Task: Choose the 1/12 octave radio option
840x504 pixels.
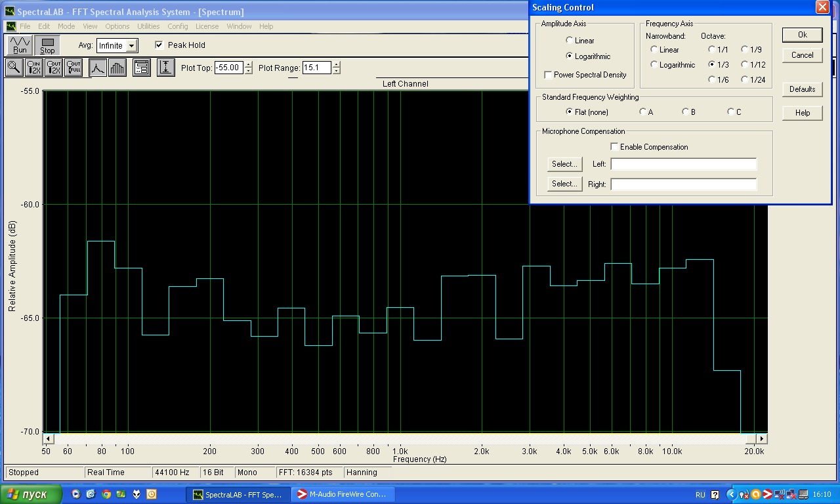Action: (745, 64)
